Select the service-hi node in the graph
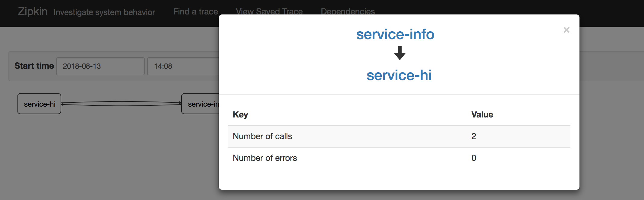Viewport: 644px width, 200px height. pos(39,104)
